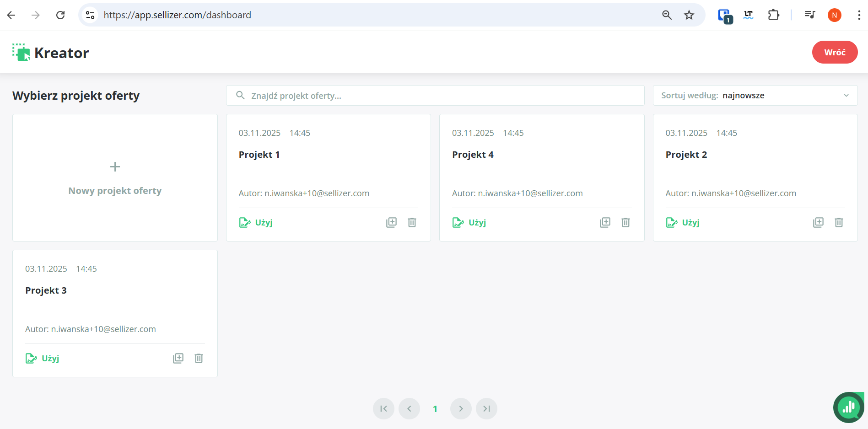Open the green chat widget icon
Viewport: 868px width, 429px height.
coord(848,407)
